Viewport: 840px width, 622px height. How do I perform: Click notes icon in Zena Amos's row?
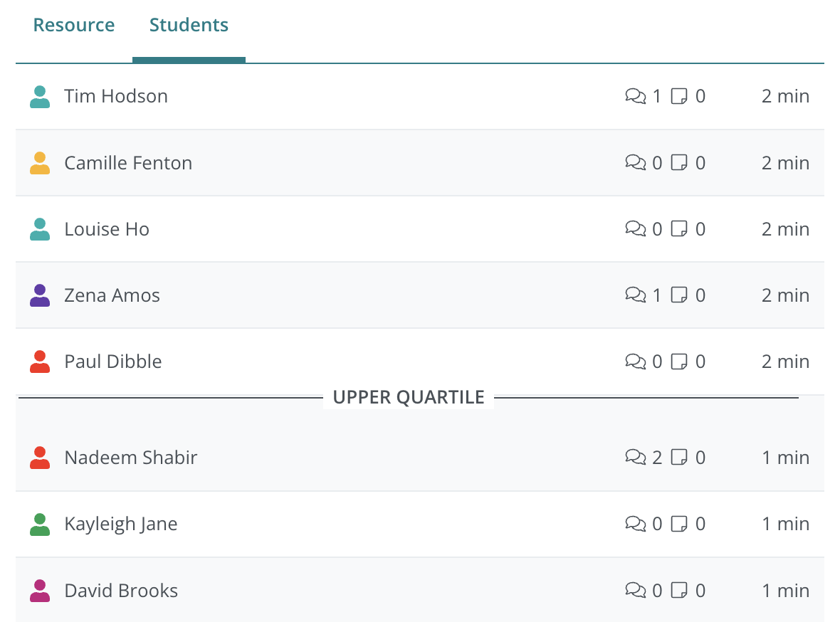680,295
